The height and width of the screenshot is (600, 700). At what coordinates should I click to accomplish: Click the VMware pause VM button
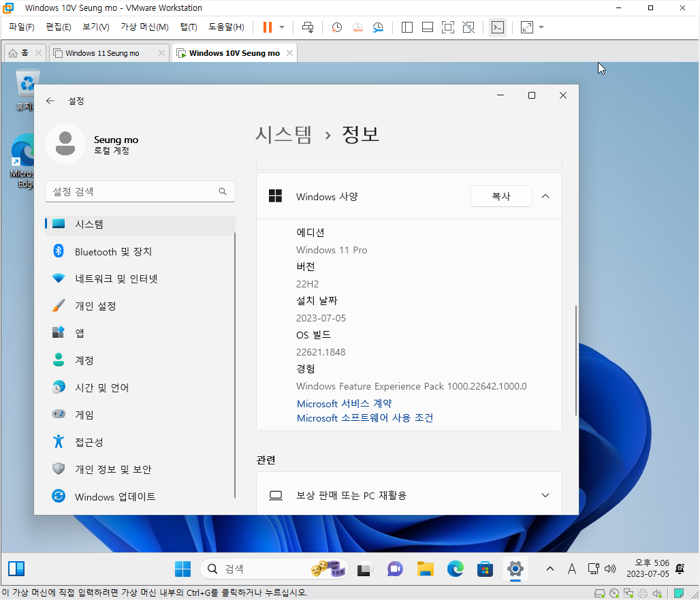(268, 27)
